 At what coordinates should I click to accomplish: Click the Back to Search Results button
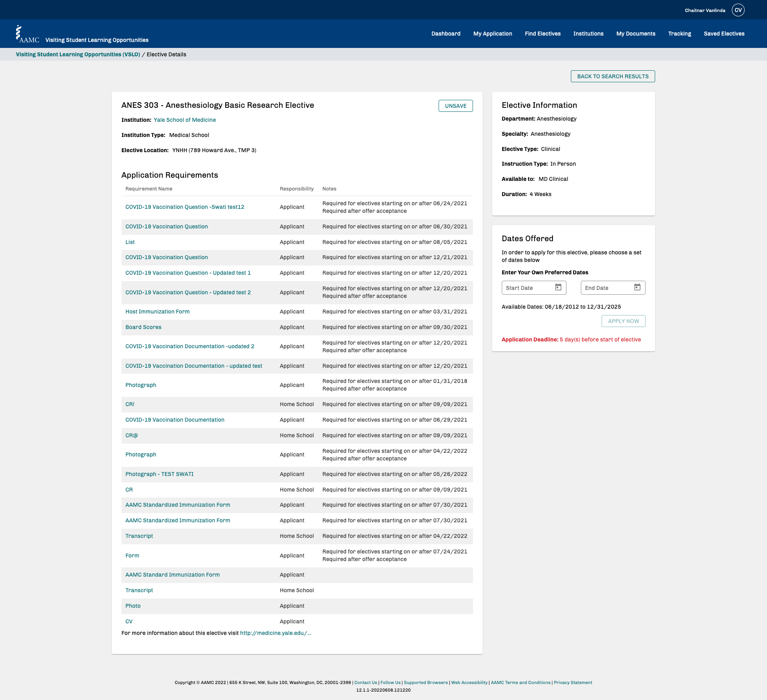(613, 76)
